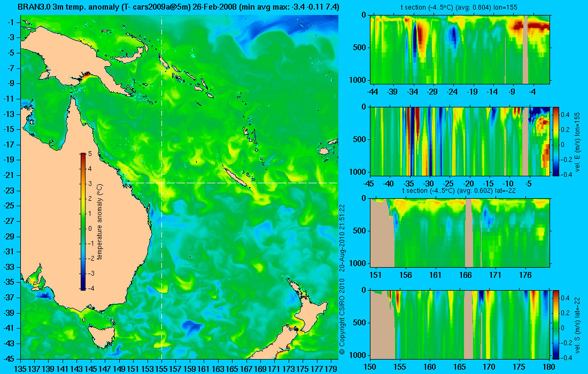588x374 pixels.
Task: Click the '176' tick under the lat=-22 temperature section
Action: tap(525, 275)
